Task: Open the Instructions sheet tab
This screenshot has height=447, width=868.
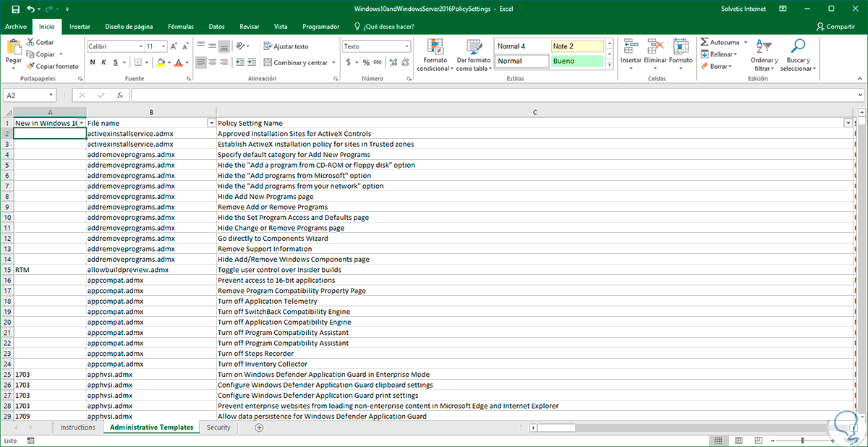Action: coord(78,427)
